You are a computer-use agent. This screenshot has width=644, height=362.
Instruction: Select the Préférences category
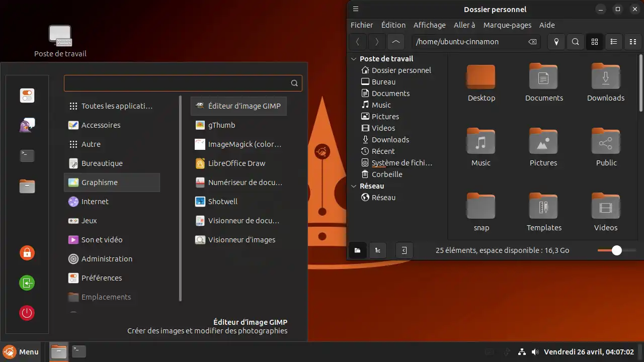click(x=112, y=278)
